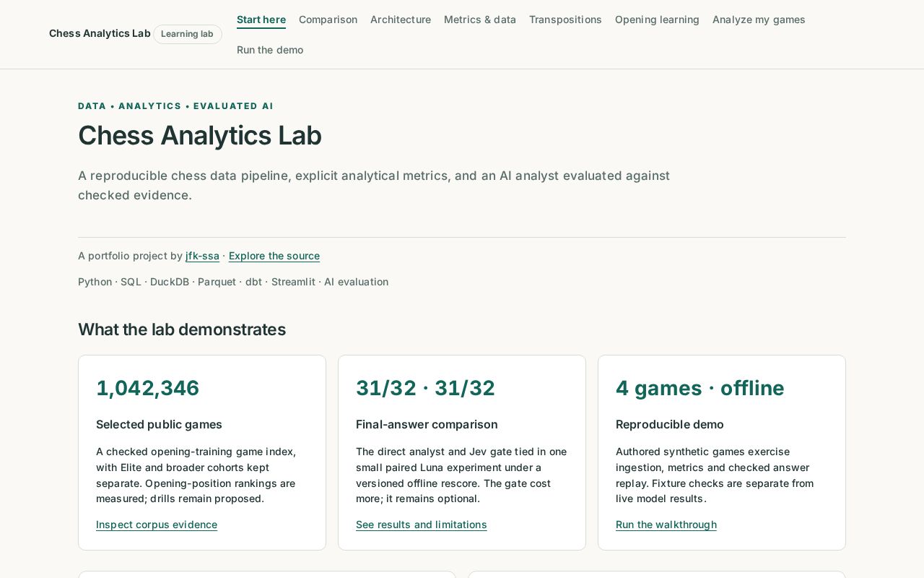
Task: Click the Data • Analytics • Evaluated AI eyebrow text
Action: pyautogui.click(x=175, y=106)
